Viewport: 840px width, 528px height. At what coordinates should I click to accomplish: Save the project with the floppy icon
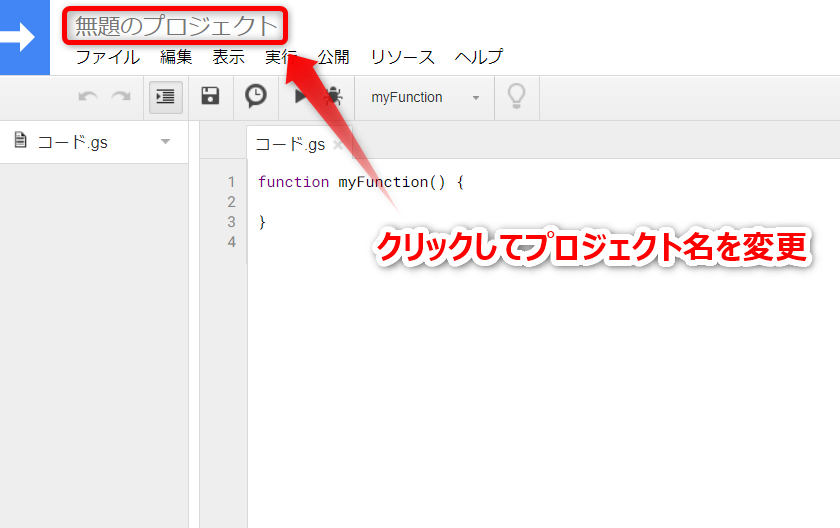click(x=211, y=96)
